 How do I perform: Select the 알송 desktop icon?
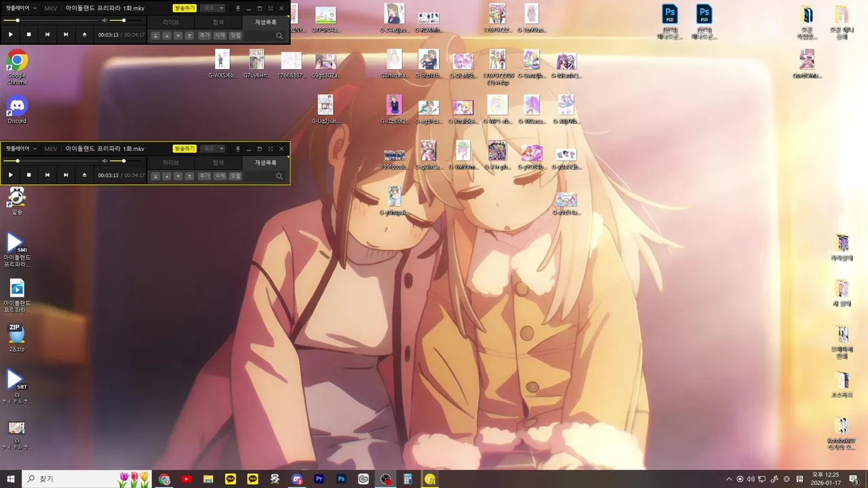click(17, 201)
